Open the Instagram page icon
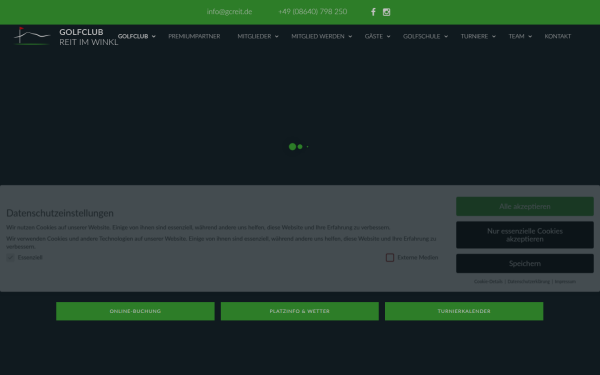 point(386,12)
